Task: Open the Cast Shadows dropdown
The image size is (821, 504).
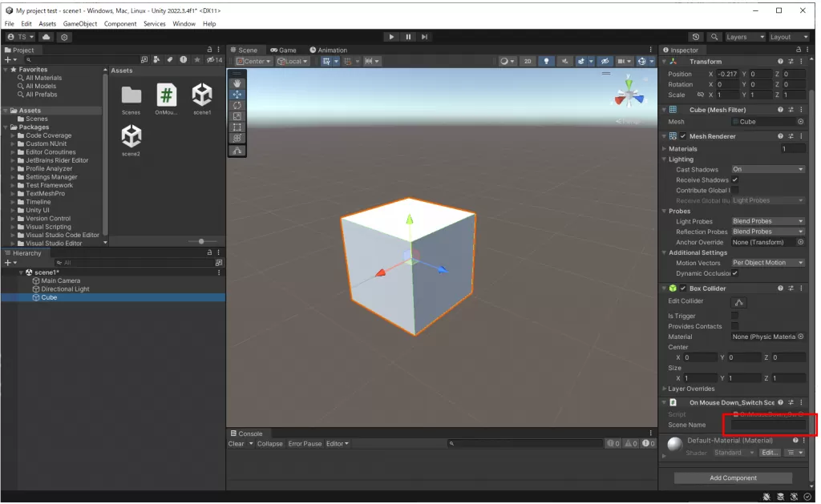Action: pyautogui.click(x=767, y=170)
